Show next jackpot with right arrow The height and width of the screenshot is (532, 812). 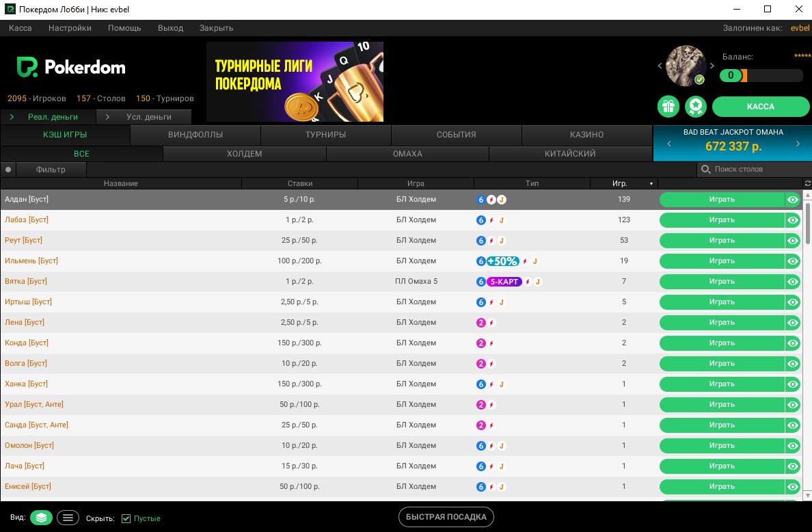point(798,144)
